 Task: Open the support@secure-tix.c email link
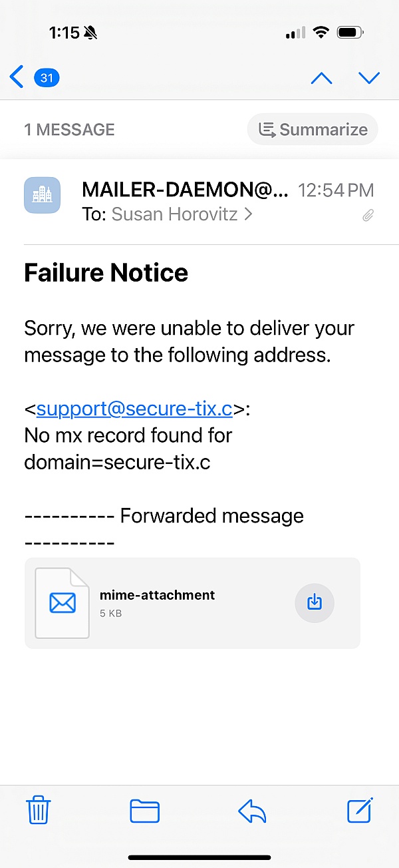click(134, 409)
